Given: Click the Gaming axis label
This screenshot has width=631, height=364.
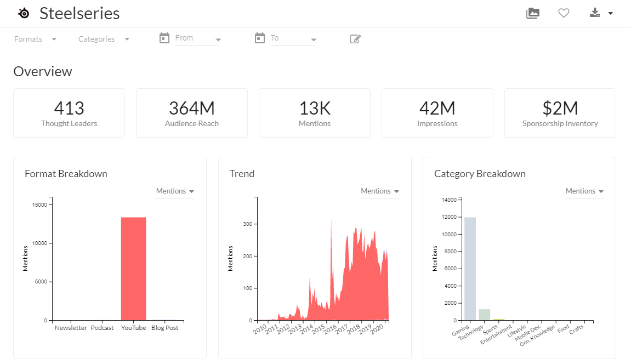Looking at the screenshot, I should pyautogui.click(x=461, y=330).
